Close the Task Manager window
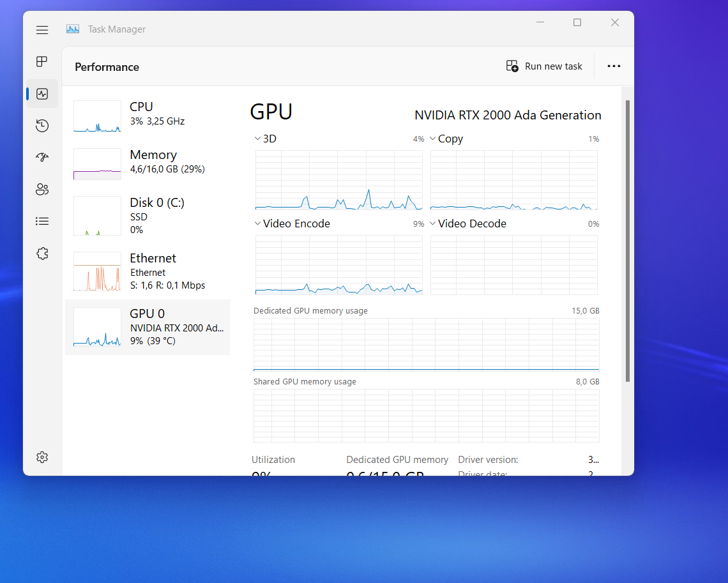Screen dimensions: 728x583 [x=615, y=22]
